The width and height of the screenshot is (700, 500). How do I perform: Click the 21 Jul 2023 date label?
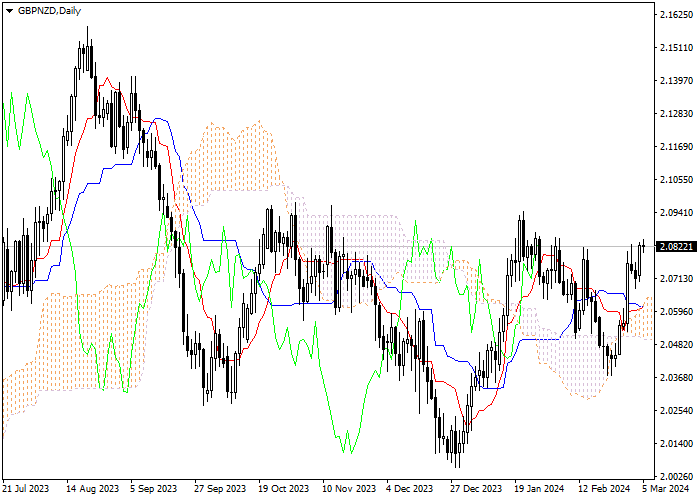[25, 489]
